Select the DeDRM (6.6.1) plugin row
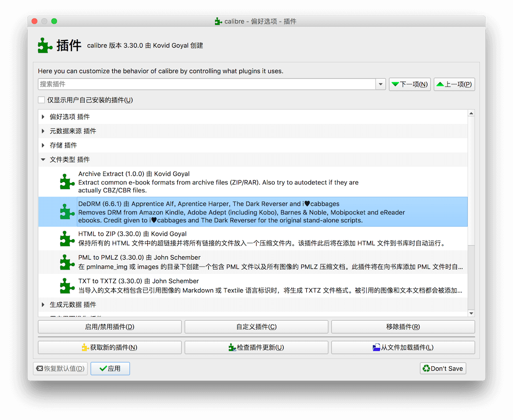This screenshot has width=513, height=420. 253,212
